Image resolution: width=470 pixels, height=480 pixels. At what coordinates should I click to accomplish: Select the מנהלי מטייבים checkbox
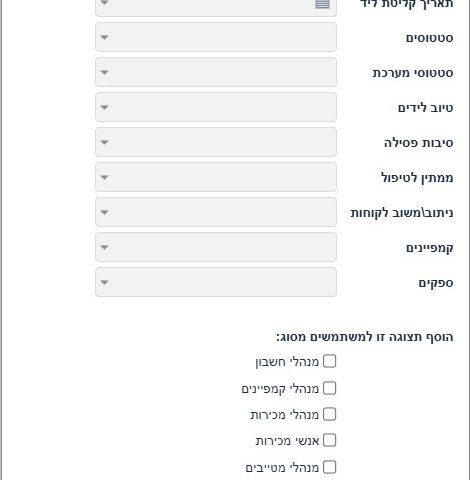coord(329,467)
